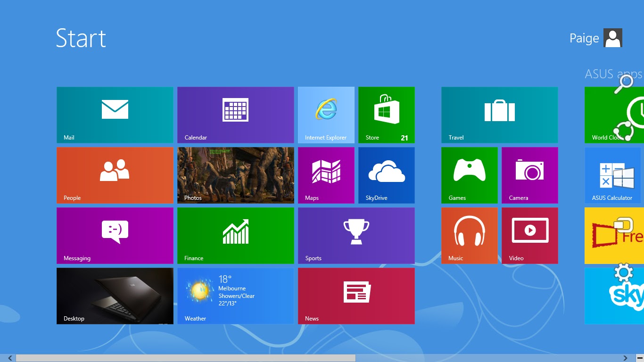The image size is (644, 362).
Task: Open the Music app
Action: tap(469, 235)
